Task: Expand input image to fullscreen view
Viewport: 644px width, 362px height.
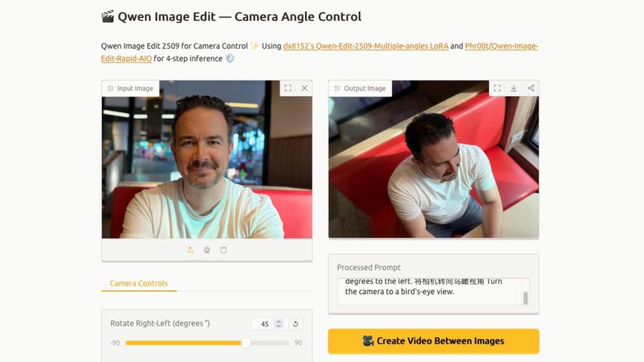Action: click(288, 88)
